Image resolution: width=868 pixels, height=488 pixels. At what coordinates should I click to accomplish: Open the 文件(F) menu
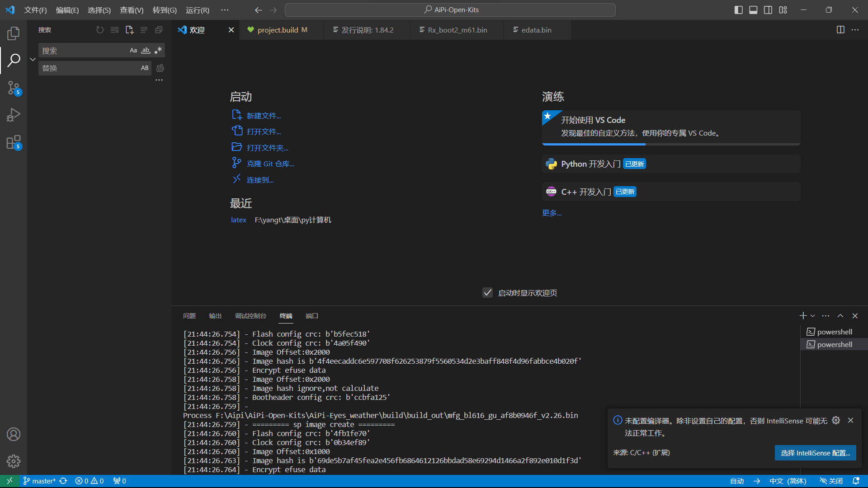[35, 10]
